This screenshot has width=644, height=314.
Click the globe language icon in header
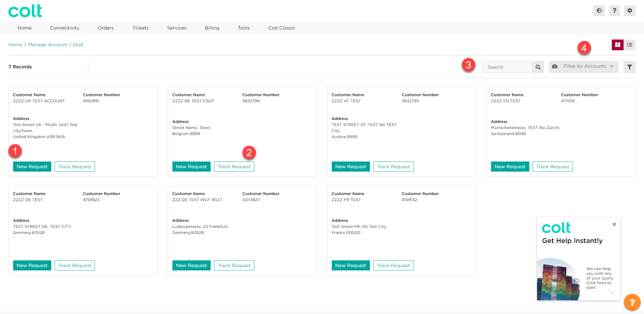point(599,11)
